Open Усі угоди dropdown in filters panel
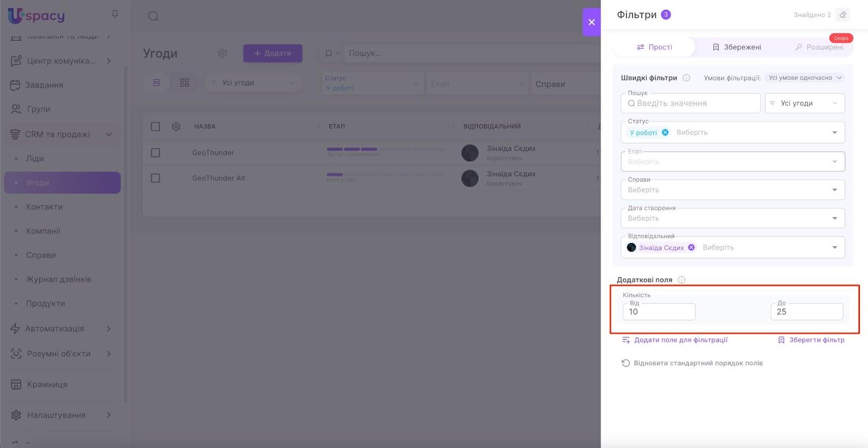The width and height of the screenshot is (868, 448). coord(805,103)
